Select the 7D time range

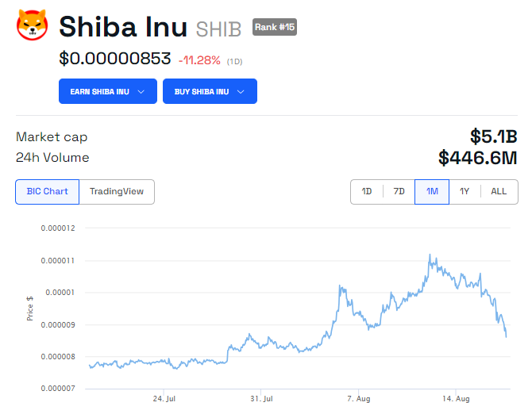(399, 191)
